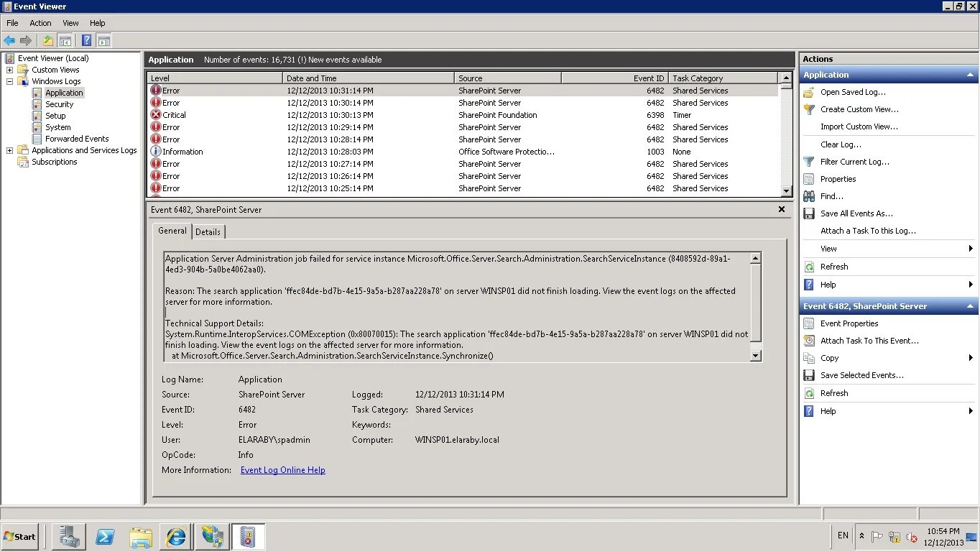Screen dimensions: 980x552
Task: Open the File menu
Action: 12,23
